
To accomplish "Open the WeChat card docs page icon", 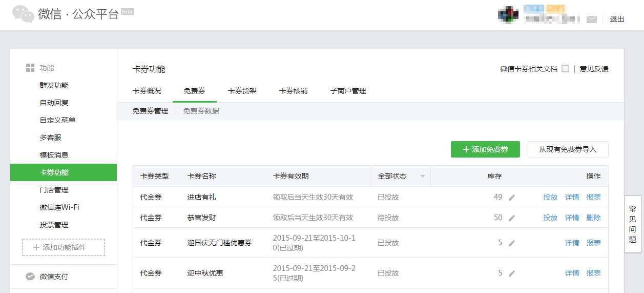I will pyautogui.click(x=565, y=69).
